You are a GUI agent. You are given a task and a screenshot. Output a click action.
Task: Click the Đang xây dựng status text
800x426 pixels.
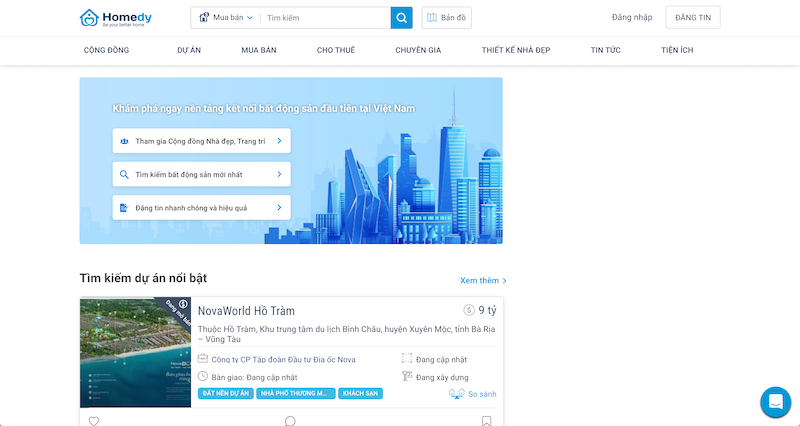click(x=442, y=378)
